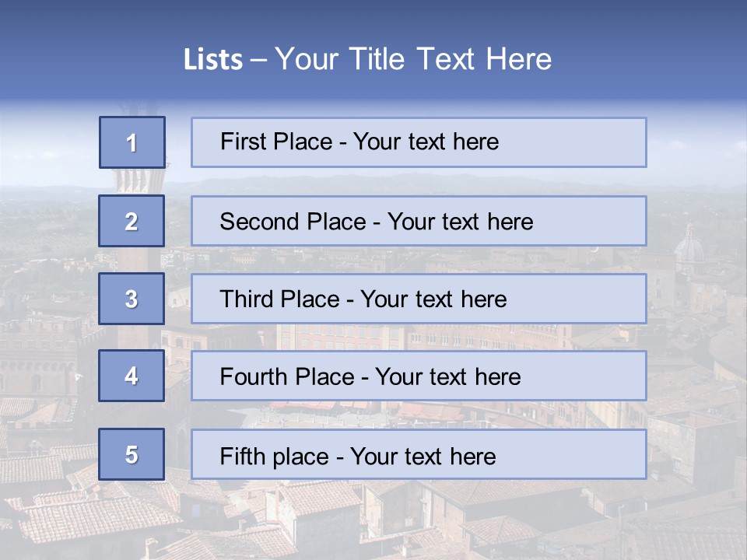Select the Fifth place text box
The width and height of the screenshot is (747, 560).
pos(419,454)
